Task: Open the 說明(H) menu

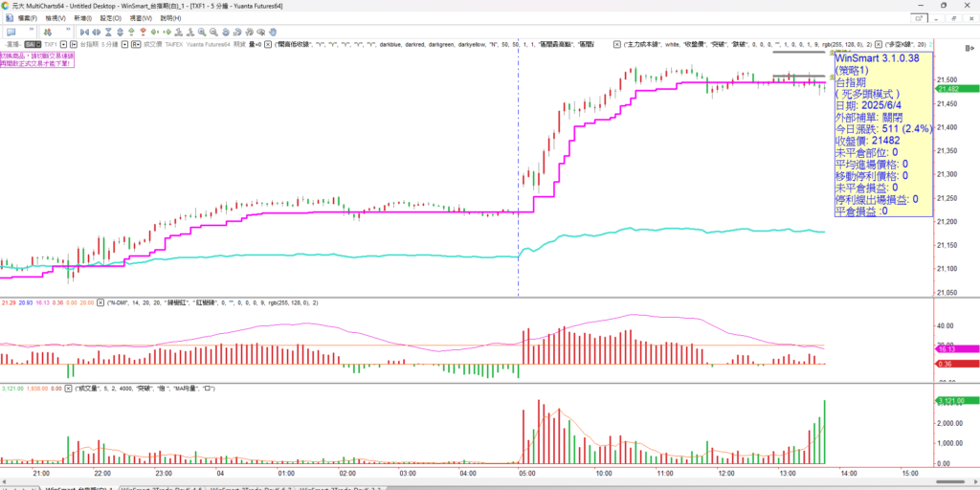Action: pyautogui.click(x=170, y=18)
